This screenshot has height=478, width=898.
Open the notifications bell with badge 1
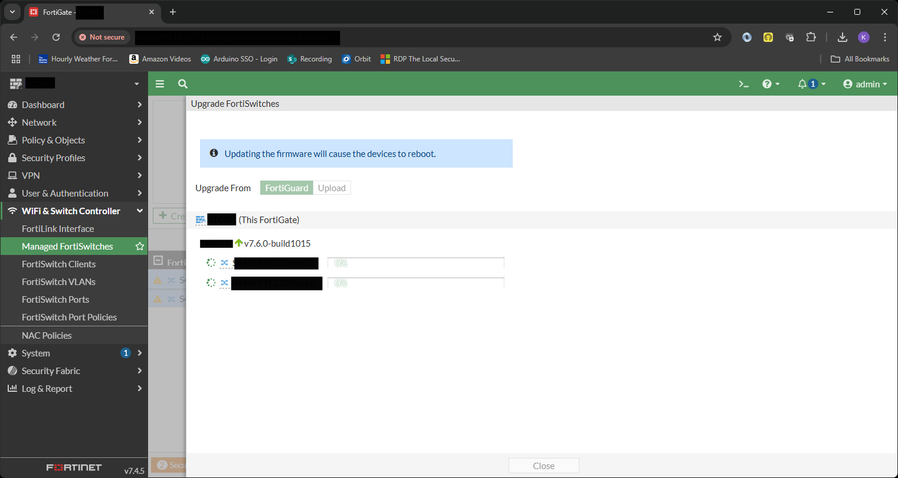coord(812,84)
